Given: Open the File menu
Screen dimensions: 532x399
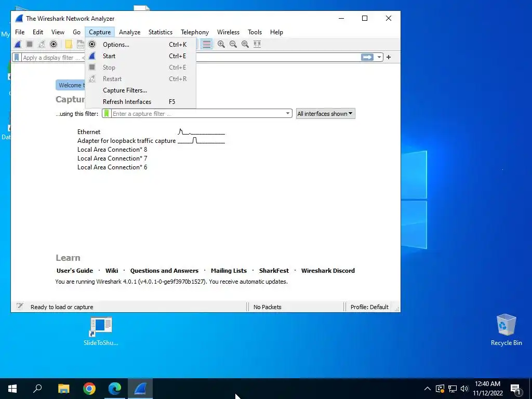Looking at the screenshot, I should [20, 32].
